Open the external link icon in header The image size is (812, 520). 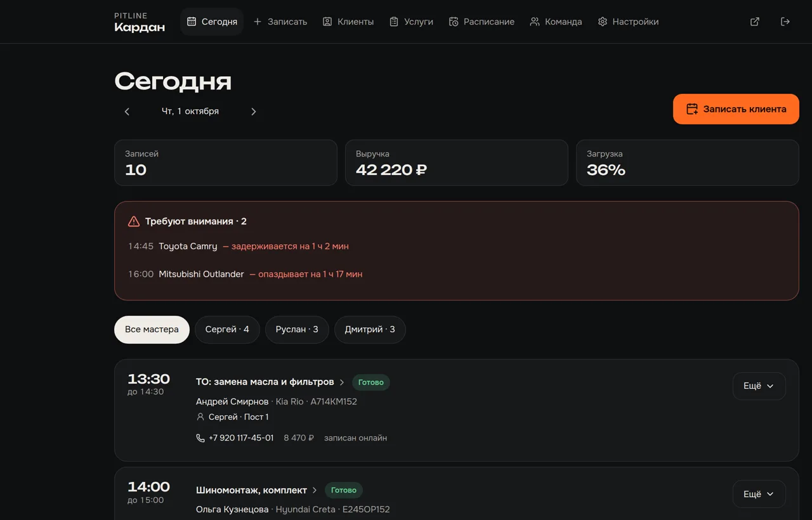click(755, 22)
